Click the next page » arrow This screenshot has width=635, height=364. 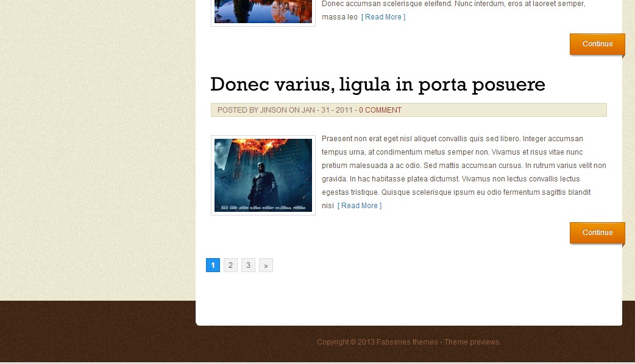click(266, 265)
